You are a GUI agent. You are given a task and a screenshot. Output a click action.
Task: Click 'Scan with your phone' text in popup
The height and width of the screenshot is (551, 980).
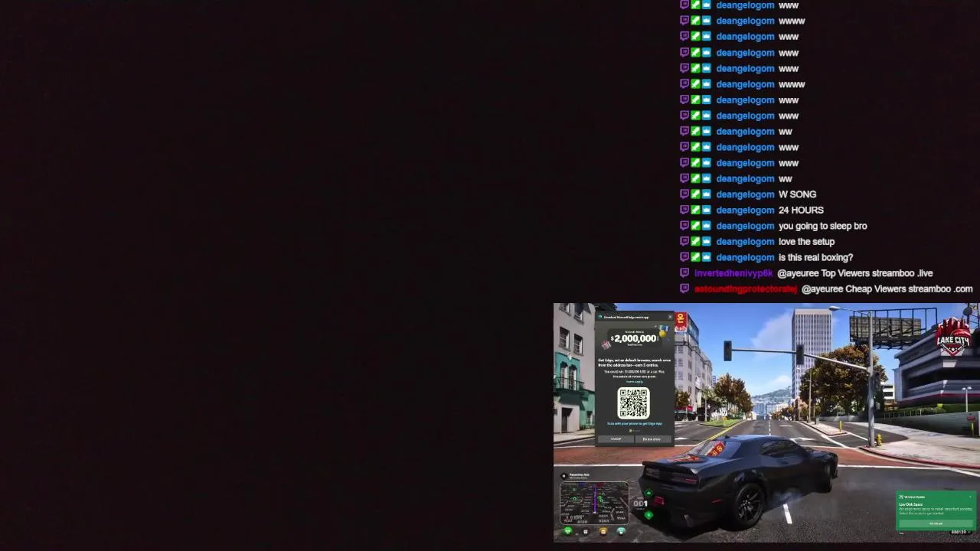634,424
